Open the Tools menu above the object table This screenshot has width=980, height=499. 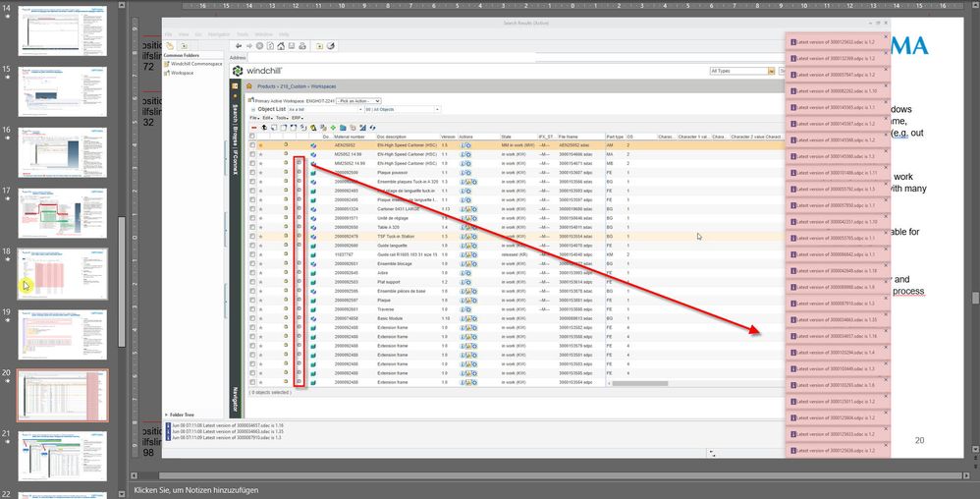tap(281, 118)
